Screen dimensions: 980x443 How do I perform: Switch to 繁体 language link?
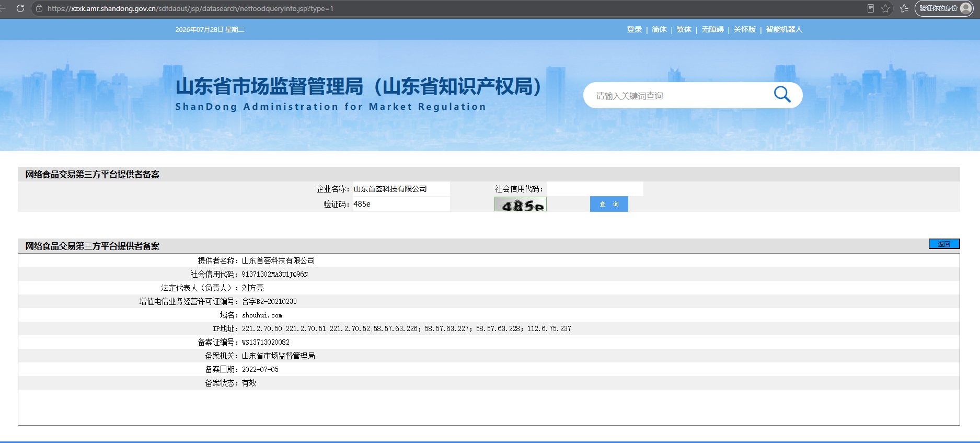(x=684, y=29)
